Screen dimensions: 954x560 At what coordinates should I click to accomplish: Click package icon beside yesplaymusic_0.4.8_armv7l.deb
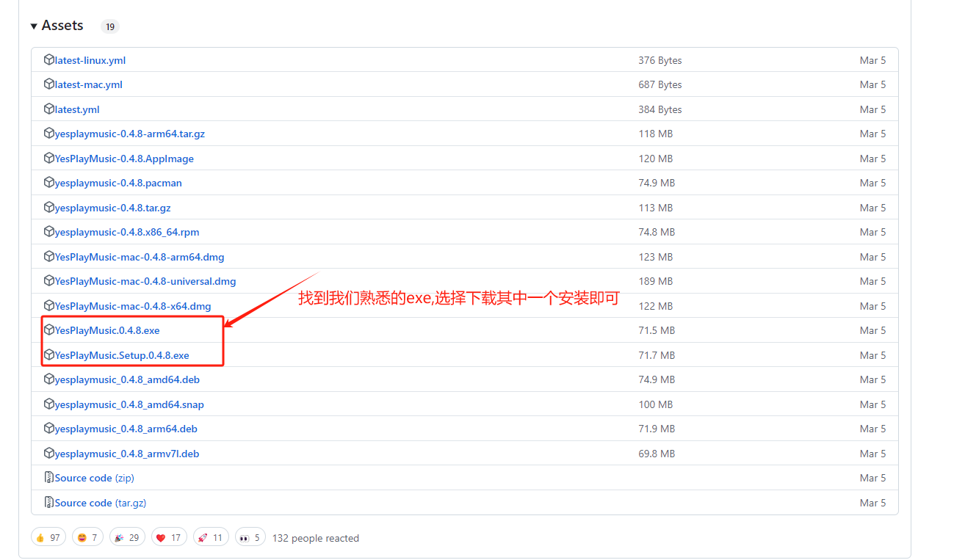(49, 453)
